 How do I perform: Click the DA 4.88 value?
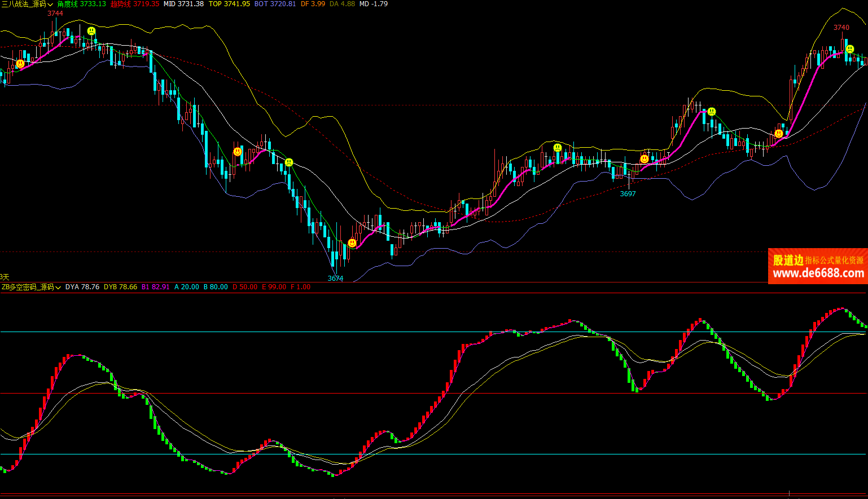[x=342, y=4]
